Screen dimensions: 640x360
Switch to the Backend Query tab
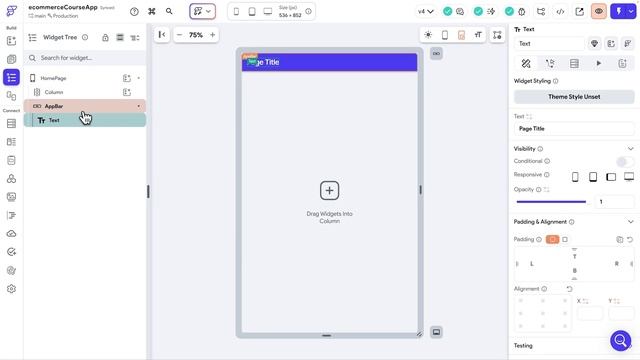[x=574, y=64]
